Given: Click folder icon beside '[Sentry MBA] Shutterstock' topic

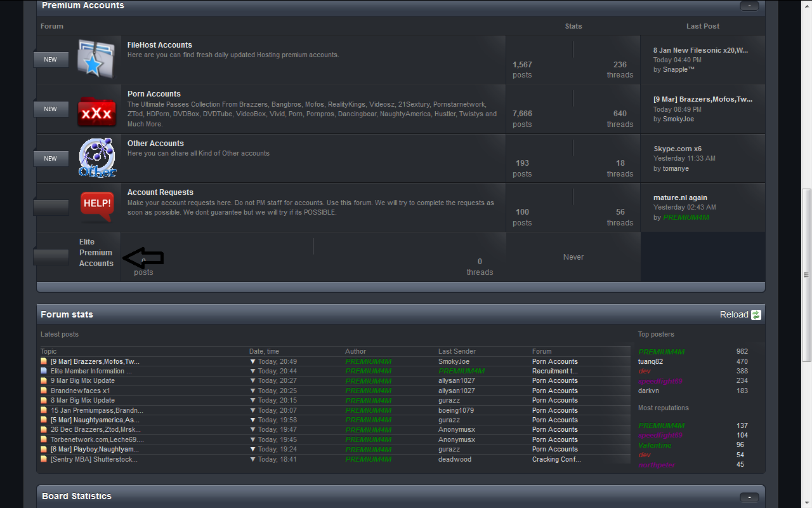Looking at the screenshot, I should click(x=44, y=459).
